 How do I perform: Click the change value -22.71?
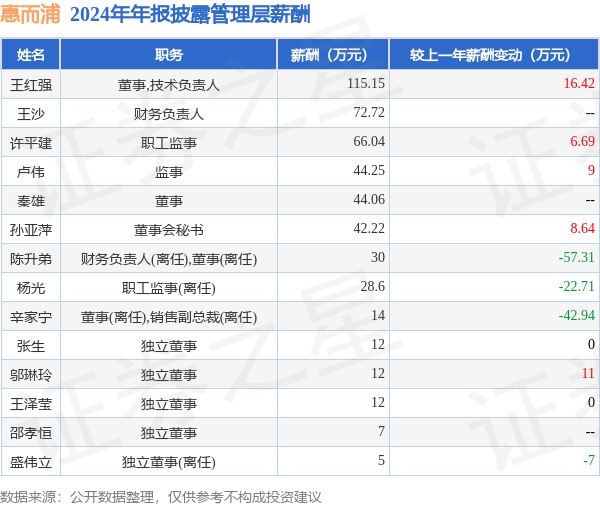coord(576,286)
